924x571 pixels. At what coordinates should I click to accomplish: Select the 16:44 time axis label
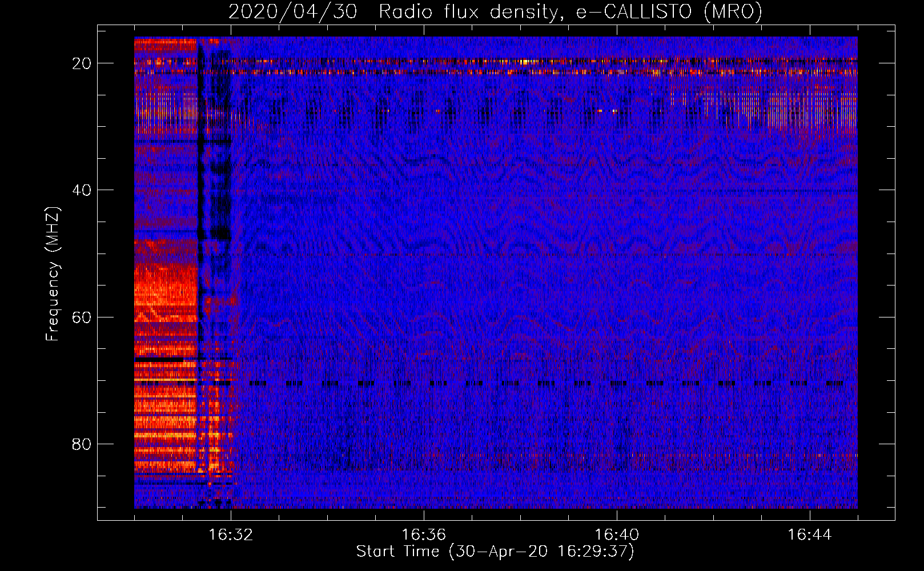coord(810,535)
